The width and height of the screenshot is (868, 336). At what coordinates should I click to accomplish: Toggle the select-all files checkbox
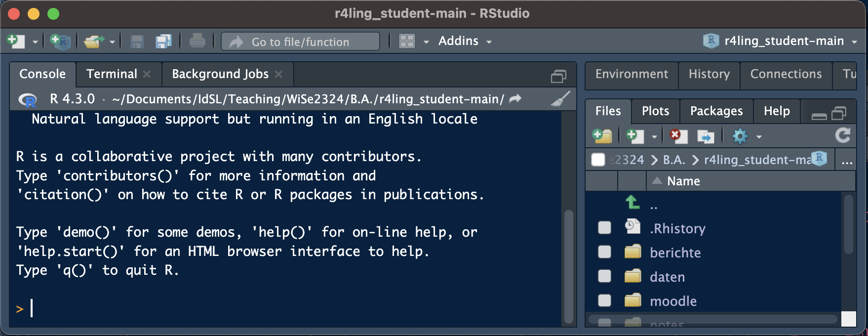(x=598, y=160)
